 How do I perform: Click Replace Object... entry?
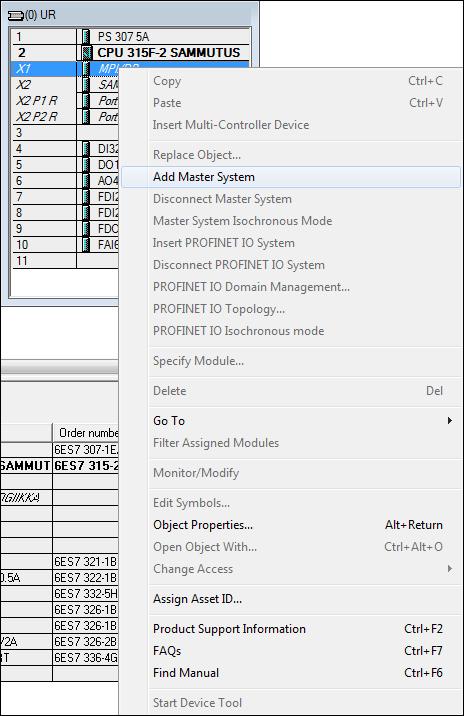[x=291, y=155]
